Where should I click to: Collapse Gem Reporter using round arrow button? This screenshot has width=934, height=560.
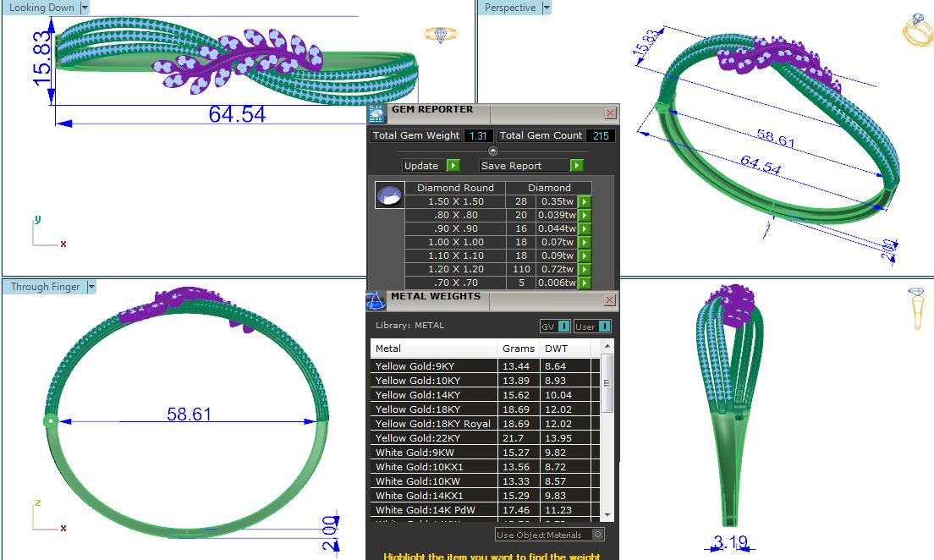coord(493,151)
